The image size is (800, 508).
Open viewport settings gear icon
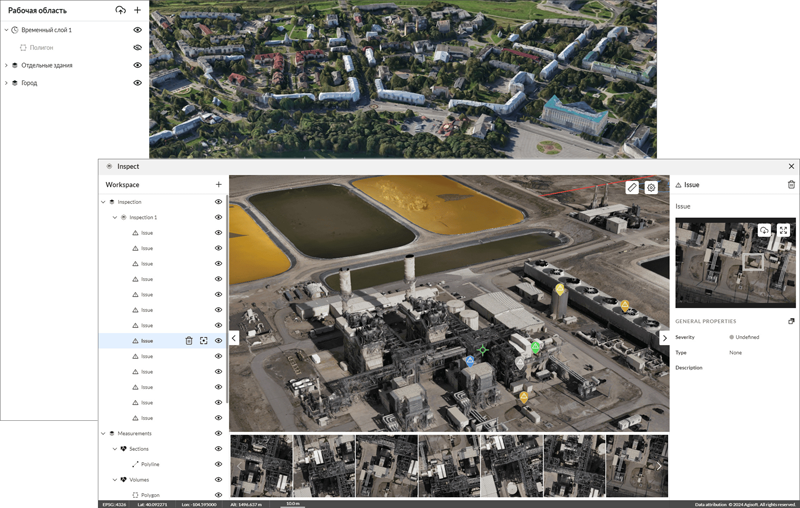point(651,187)
